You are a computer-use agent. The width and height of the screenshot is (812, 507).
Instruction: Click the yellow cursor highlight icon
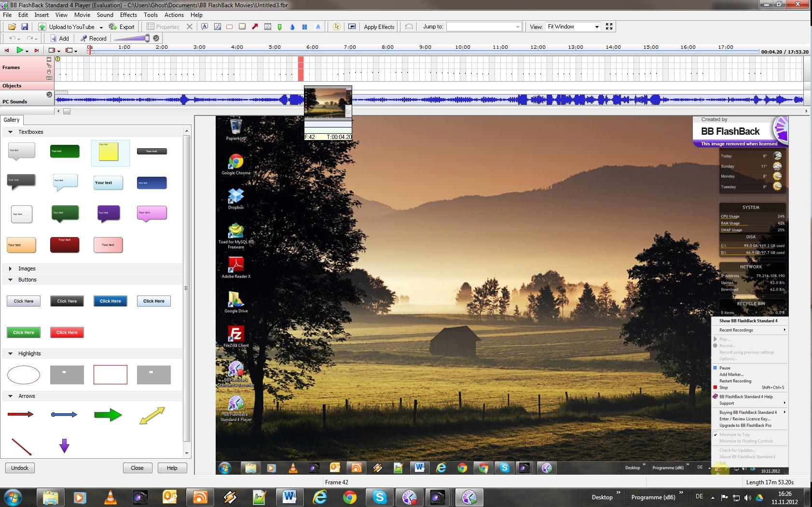[337, 27]
